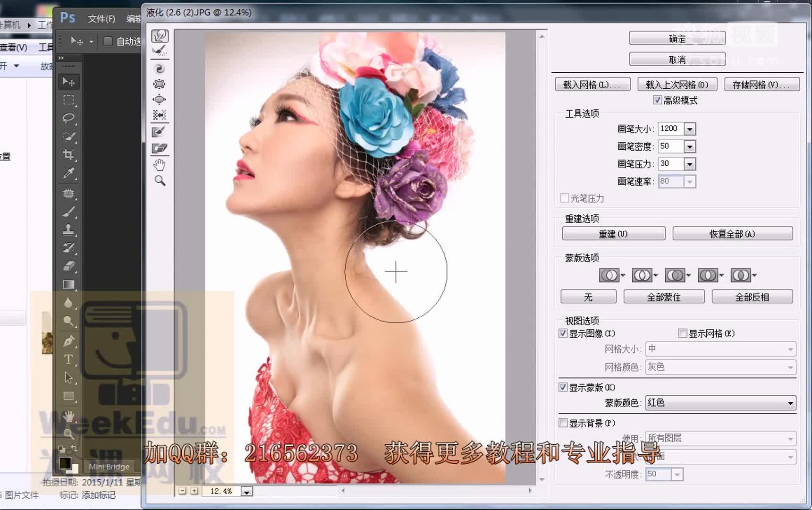Toggle the 显示蒙版 show mask checkbox
This screenshot has width=812, height=510.
563,387
